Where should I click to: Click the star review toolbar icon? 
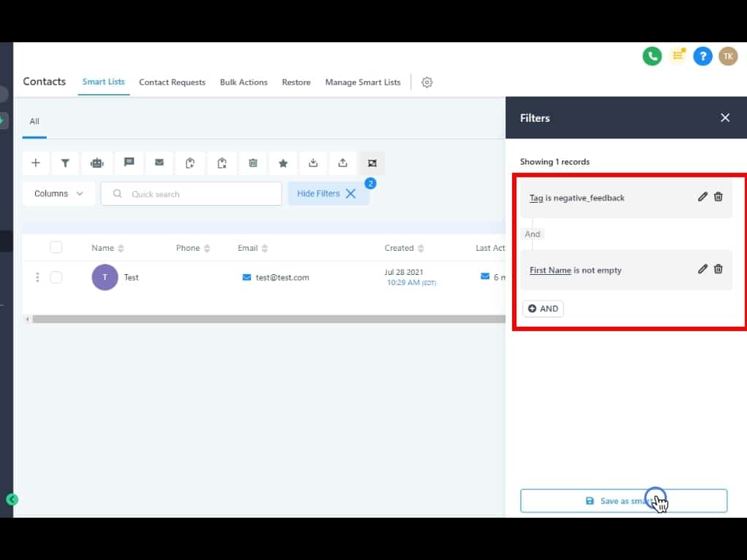coord(283,163)
